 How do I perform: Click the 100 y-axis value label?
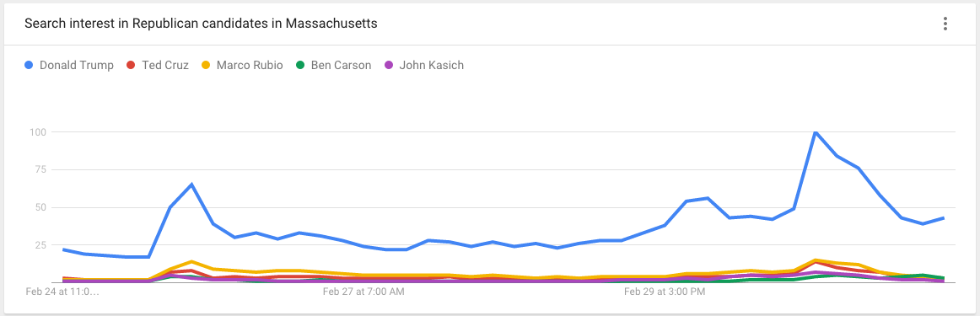click(x=39, y=131)
